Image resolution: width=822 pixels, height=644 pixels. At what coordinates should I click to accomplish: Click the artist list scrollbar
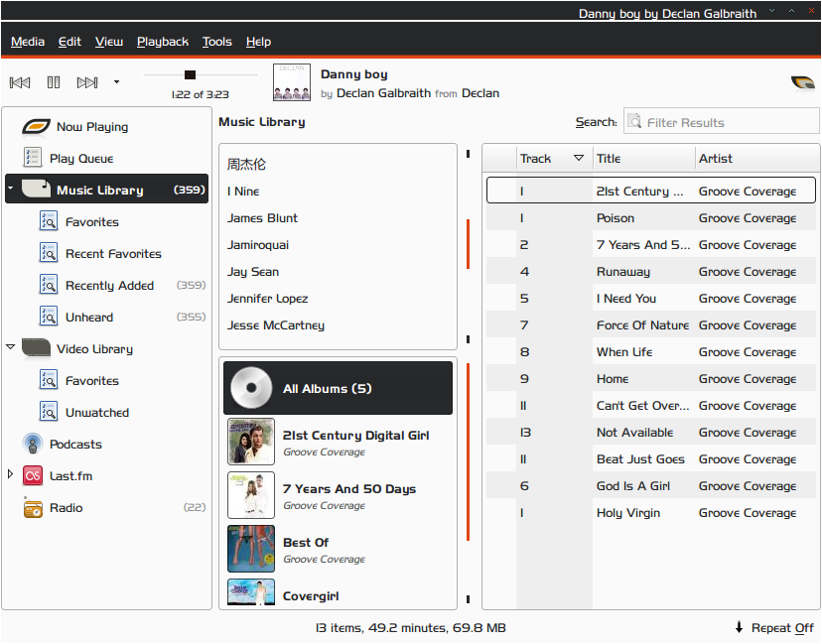tap(468, 244)
